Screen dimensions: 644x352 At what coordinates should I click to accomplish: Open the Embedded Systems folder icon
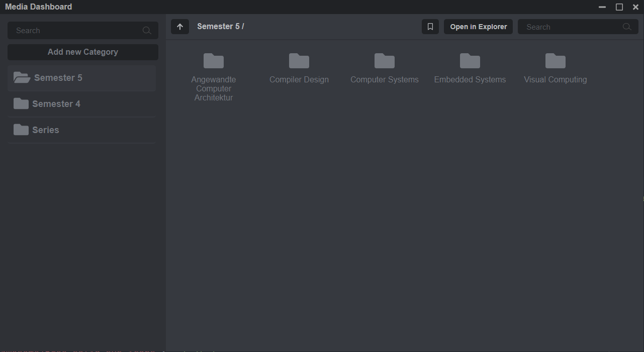[x=470, y=61]
